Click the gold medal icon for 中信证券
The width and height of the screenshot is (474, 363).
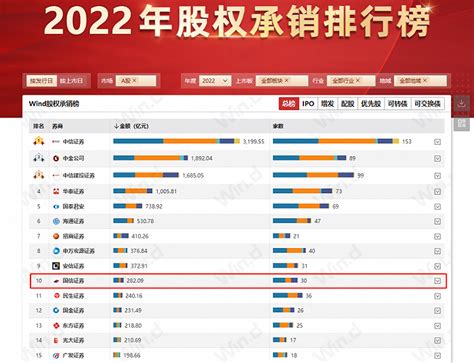[39, 141]
